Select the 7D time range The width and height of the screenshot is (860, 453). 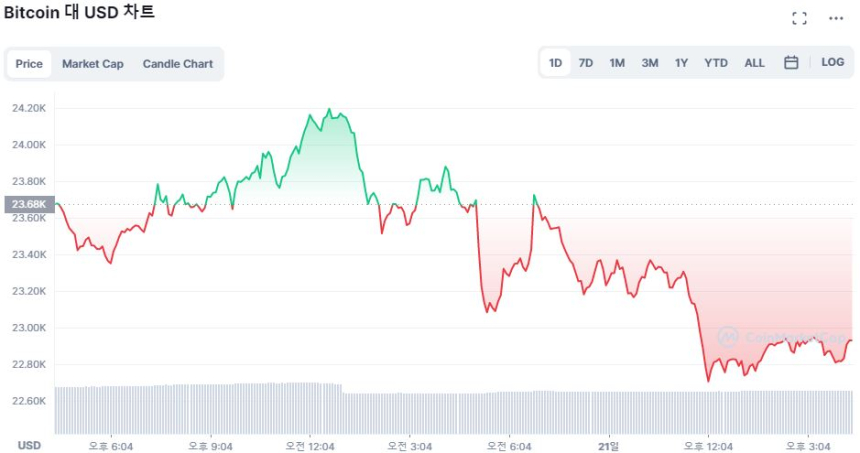coord(586,63)
